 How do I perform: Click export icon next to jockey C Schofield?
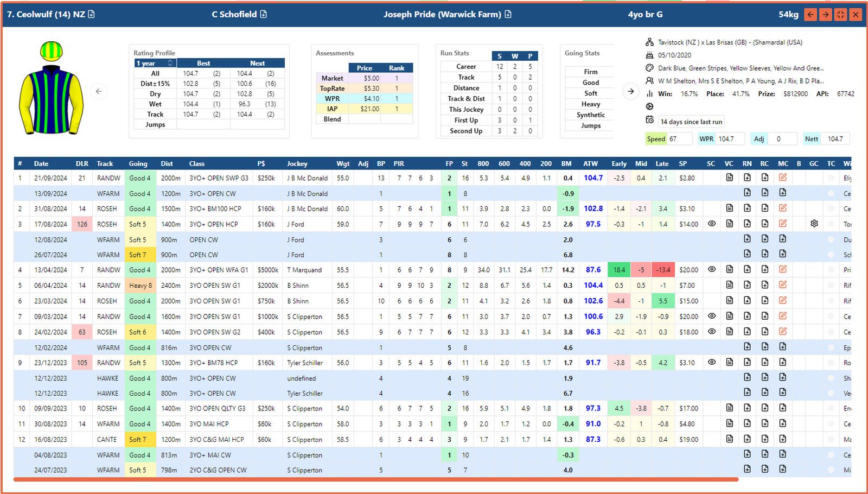264,14
